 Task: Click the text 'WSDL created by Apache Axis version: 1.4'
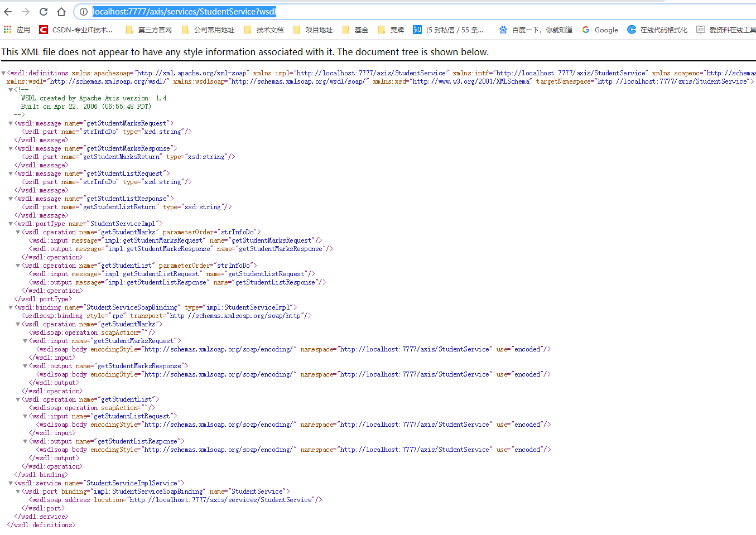click(x=94, y=98)
